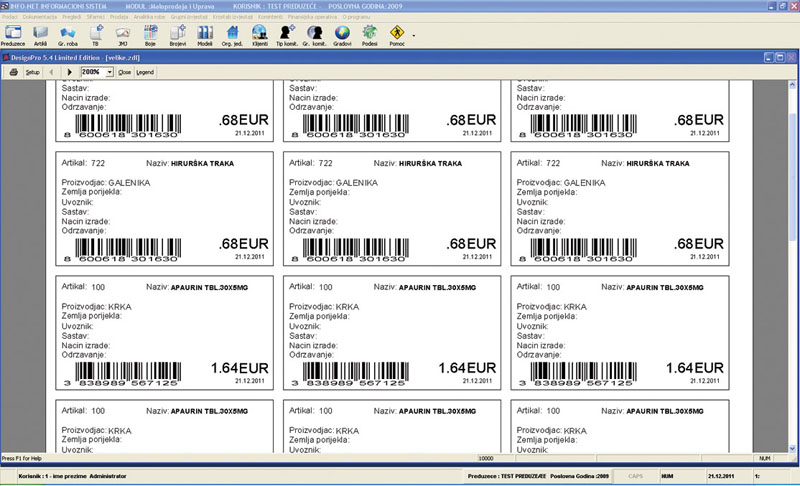
Task: Click the JMJ toolbar icon
Action: point(122,35)
